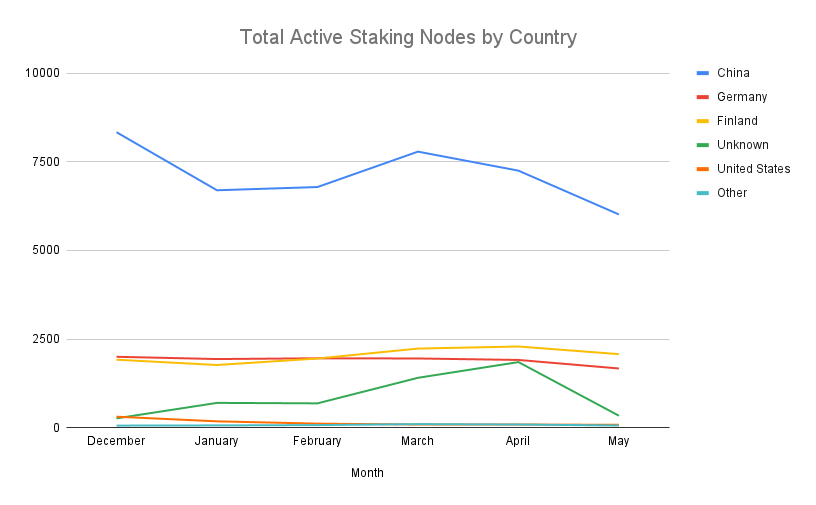Select the United States legend label
Screen dimensions: 816x505
[x=753, y=169]
